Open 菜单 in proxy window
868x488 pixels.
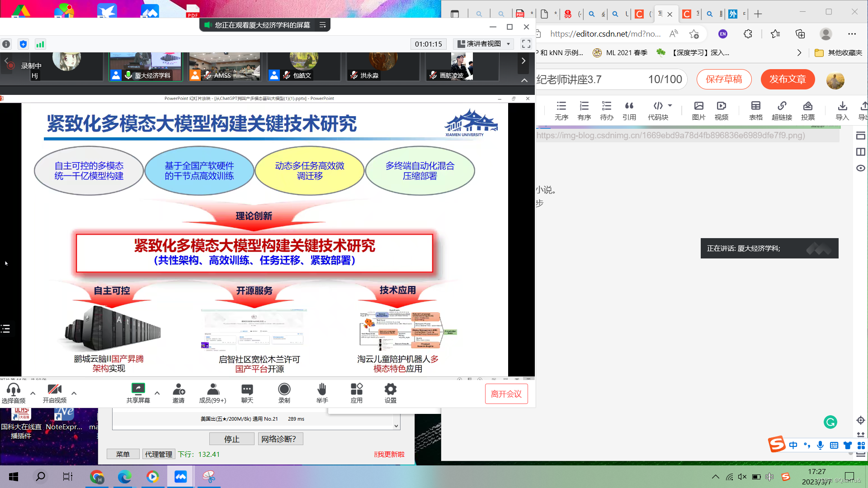(x=123, y=454)
